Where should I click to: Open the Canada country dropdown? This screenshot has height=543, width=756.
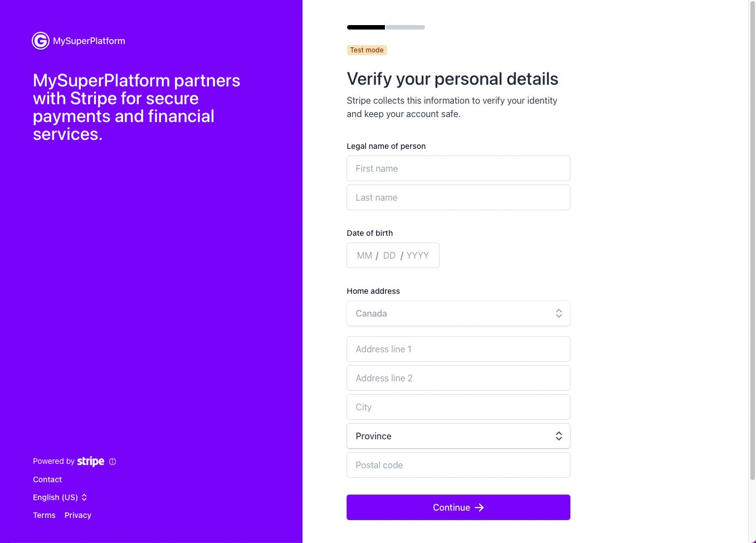click(x=458, y=313)
